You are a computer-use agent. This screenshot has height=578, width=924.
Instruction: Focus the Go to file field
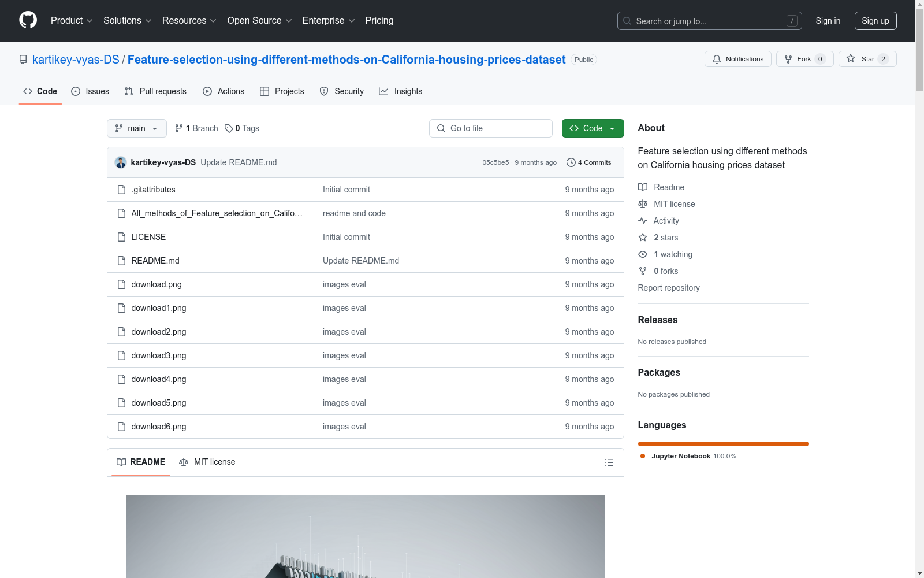point(491,128)
